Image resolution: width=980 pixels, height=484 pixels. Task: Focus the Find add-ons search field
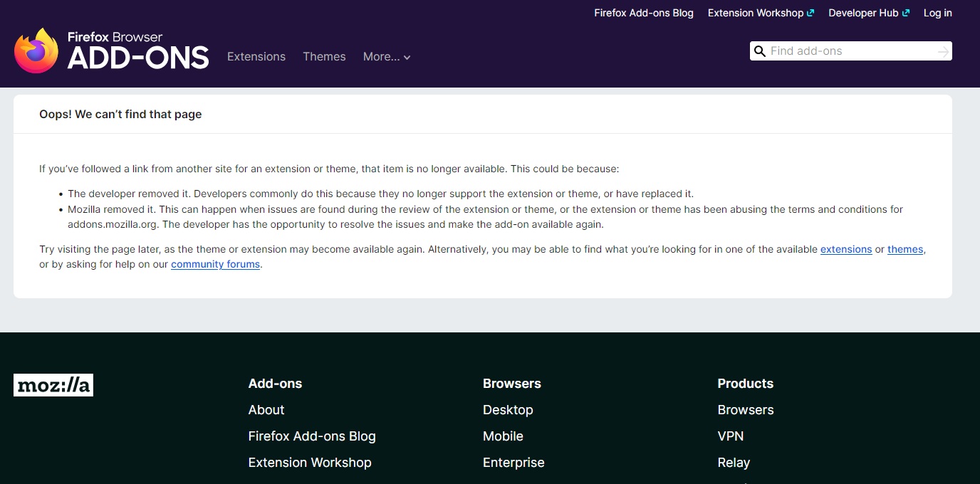[x=851, y=51]
